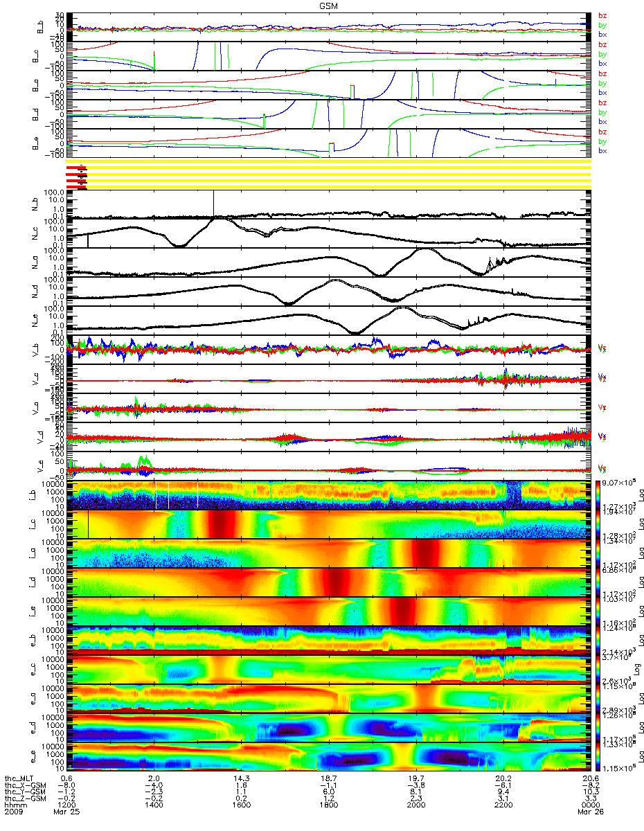
Task: Click the bx legend label of B_e panel
Action: [602, 151]
